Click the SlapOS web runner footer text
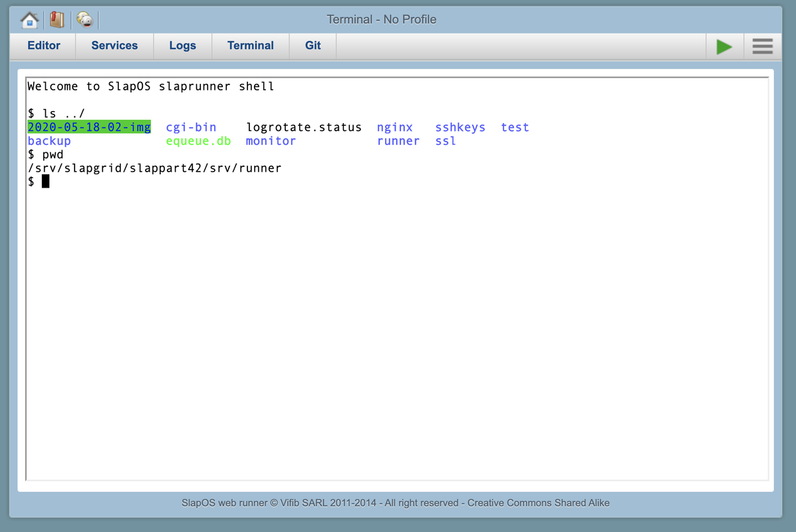796x532 pixels. [396, 503]
